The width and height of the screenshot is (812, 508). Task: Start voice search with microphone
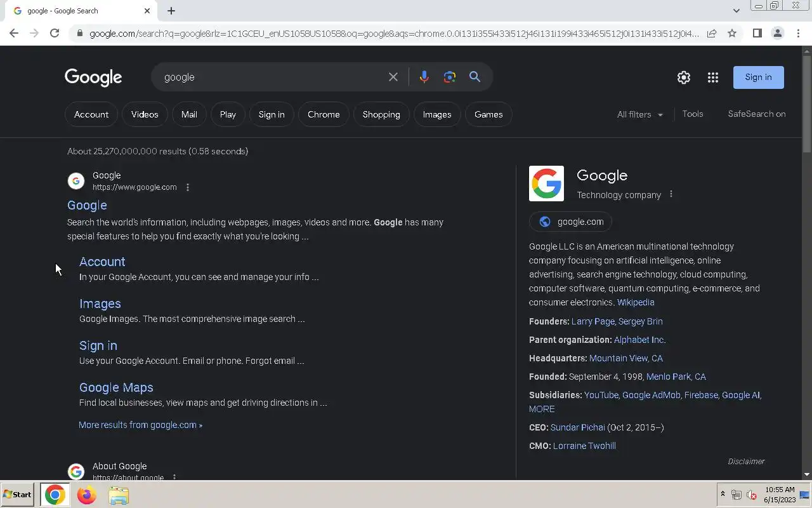point(424,77)
